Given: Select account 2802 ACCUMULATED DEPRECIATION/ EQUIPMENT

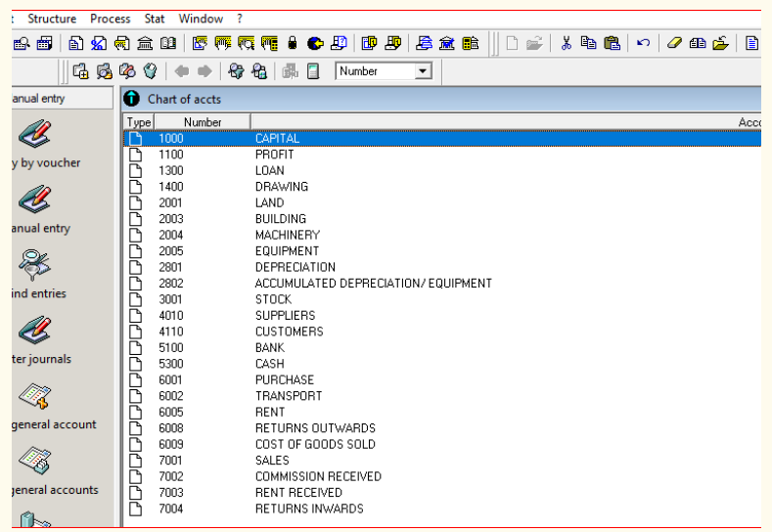Looking at the screenshot, I should tap(441, 283).
